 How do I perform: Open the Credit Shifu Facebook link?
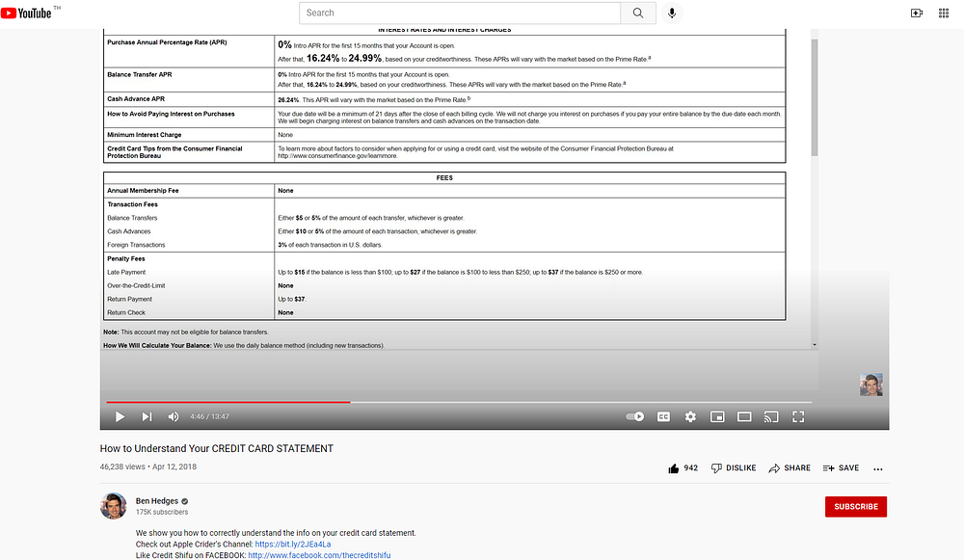coord(319,555)
